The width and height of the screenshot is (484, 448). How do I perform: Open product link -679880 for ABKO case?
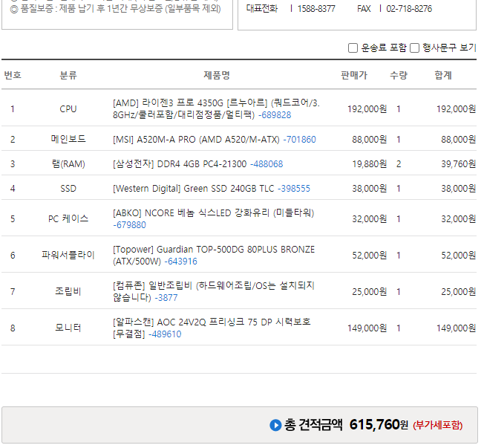pos(129,225)
